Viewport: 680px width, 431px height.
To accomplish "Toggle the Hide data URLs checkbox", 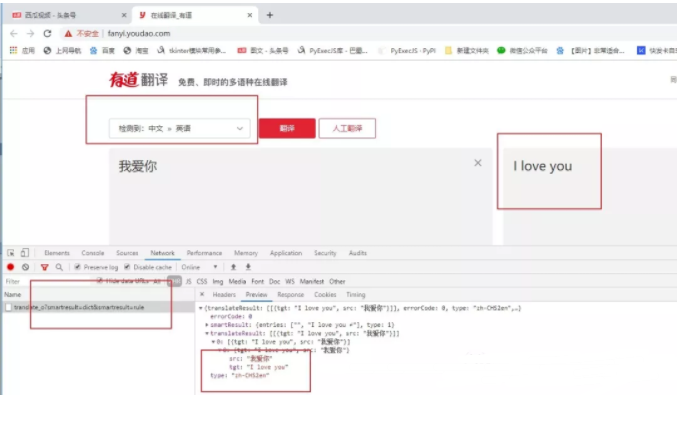I will 100,281.
